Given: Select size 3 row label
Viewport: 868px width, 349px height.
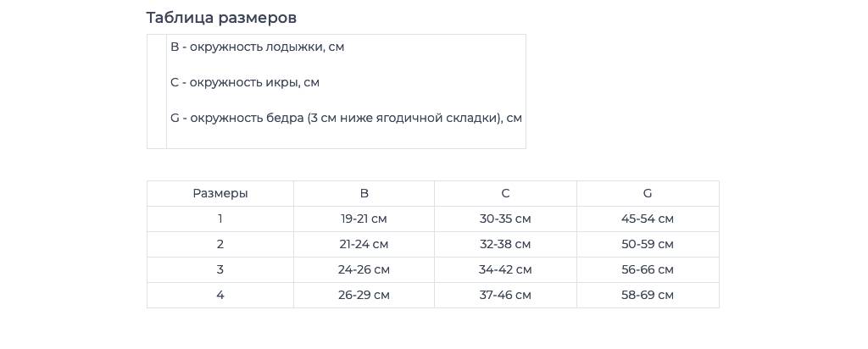Looking at the screenshot, I should pos(220,270).
